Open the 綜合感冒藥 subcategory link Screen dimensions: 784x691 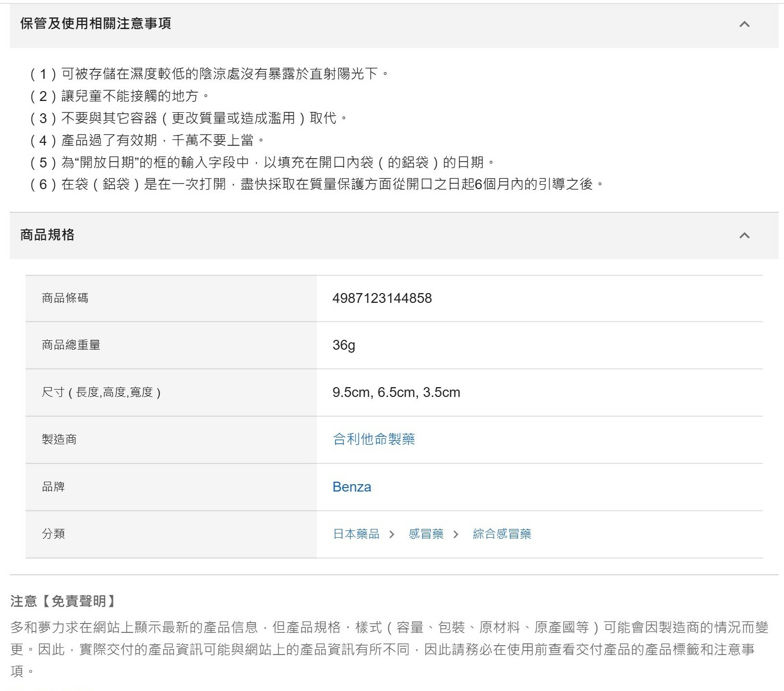pyautogui.click(x=502, y=534)
